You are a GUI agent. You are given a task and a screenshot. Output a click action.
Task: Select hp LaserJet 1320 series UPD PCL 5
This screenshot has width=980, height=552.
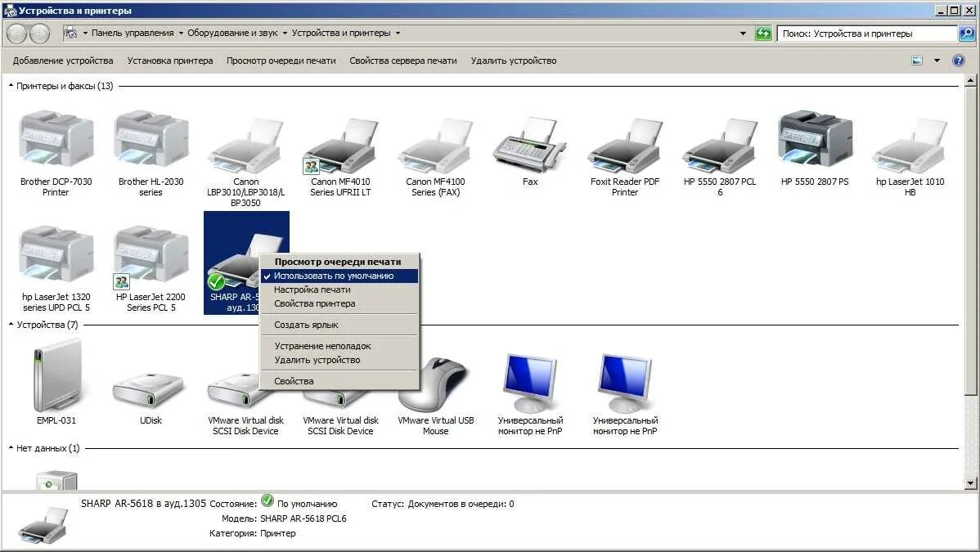point(56,254)
